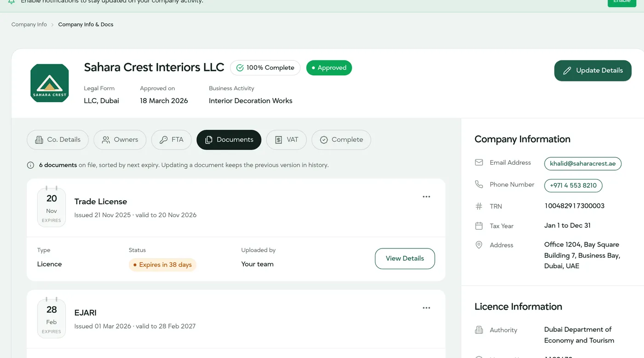Click the Trade License expiry calendar icon

coord(52,207)
